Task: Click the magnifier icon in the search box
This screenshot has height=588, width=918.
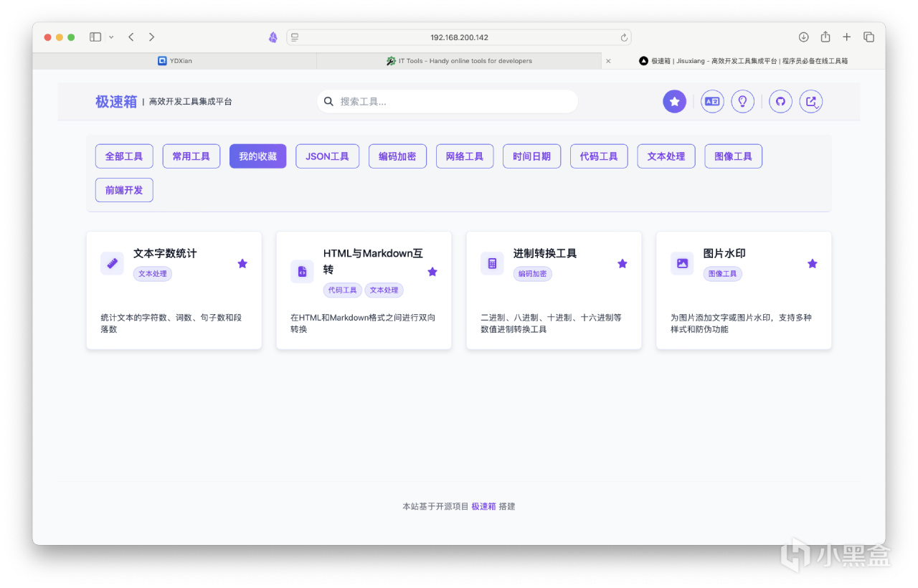Action: coord(328,102)
